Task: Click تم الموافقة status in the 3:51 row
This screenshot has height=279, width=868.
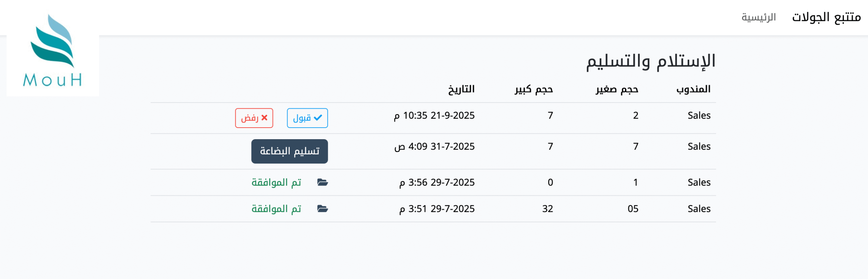Action: (276, 209)
